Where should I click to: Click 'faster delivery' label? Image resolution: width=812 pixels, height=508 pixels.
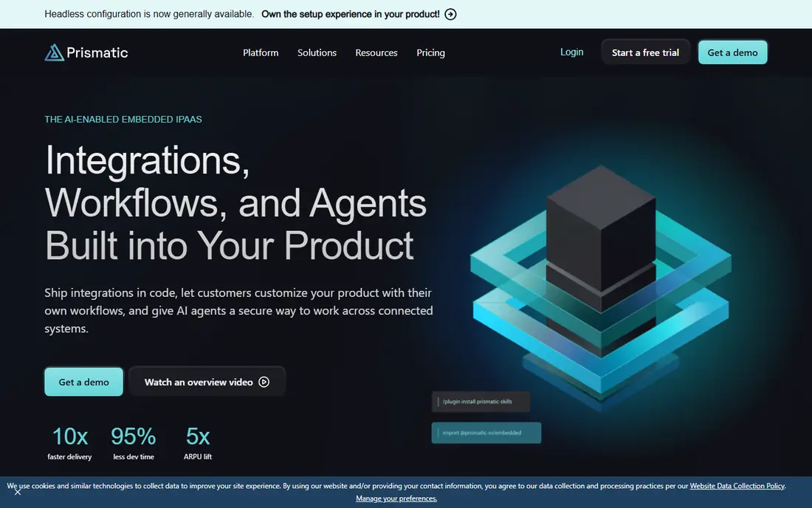tap(69, 457)
